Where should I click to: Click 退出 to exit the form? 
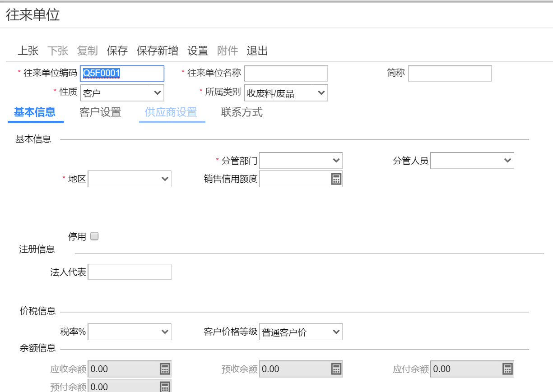pyautogui.click(x=257, y=51)
